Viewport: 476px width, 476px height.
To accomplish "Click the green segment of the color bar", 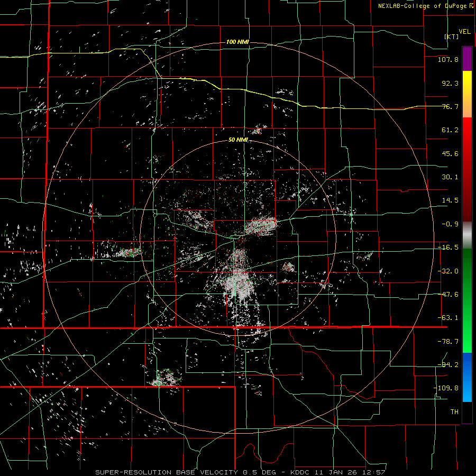I will tap(467, 300).
